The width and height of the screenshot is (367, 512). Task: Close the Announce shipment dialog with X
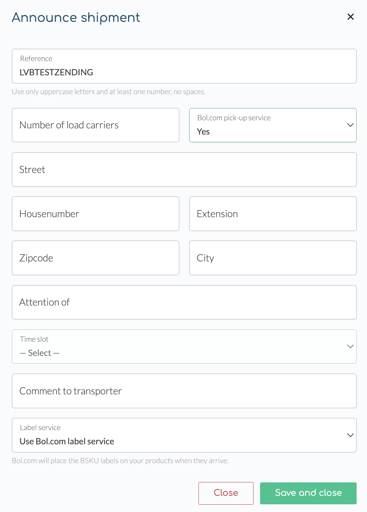[350, 17]
